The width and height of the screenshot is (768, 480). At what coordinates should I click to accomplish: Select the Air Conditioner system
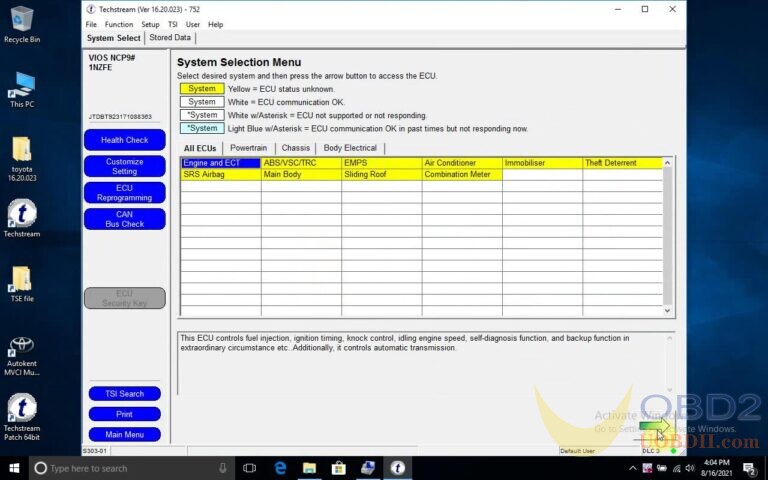coord(462,163)
